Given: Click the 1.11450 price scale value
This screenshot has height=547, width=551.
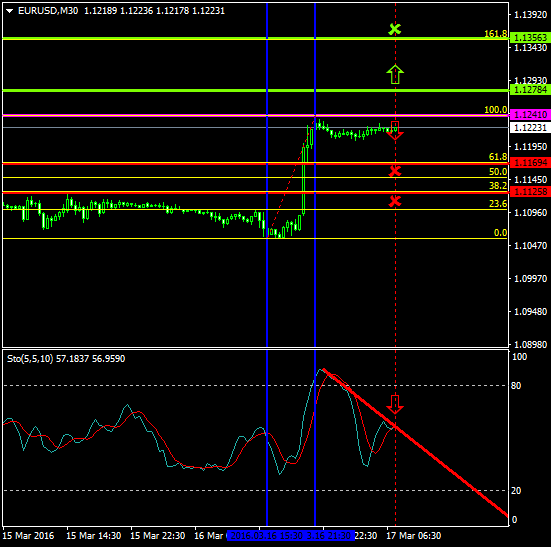Looking at the screenshot, I should pyautogui.click(x=531, y=180).
